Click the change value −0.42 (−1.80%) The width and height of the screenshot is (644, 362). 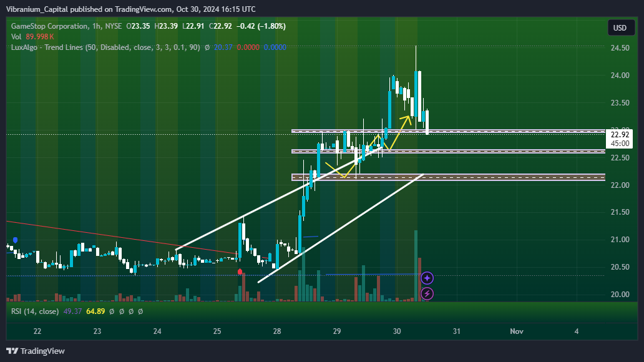click(x=261, y=26)
